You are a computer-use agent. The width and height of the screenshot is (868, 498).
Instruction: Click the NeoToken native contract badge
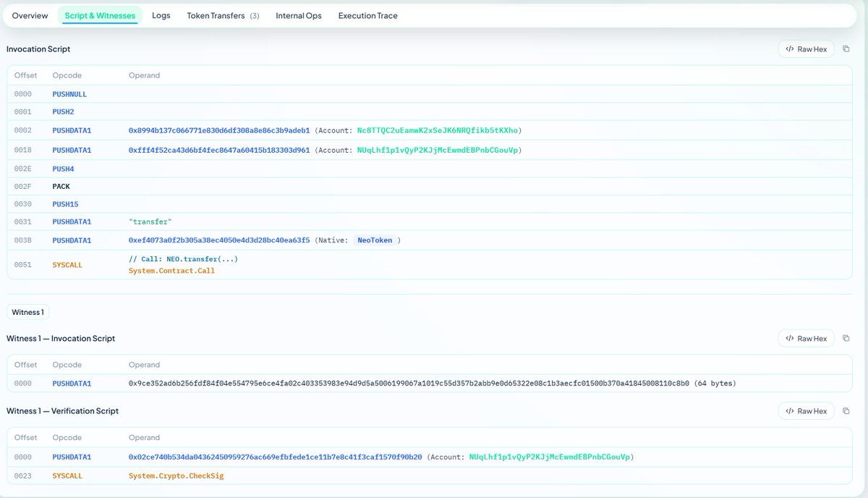coord(375,240)
